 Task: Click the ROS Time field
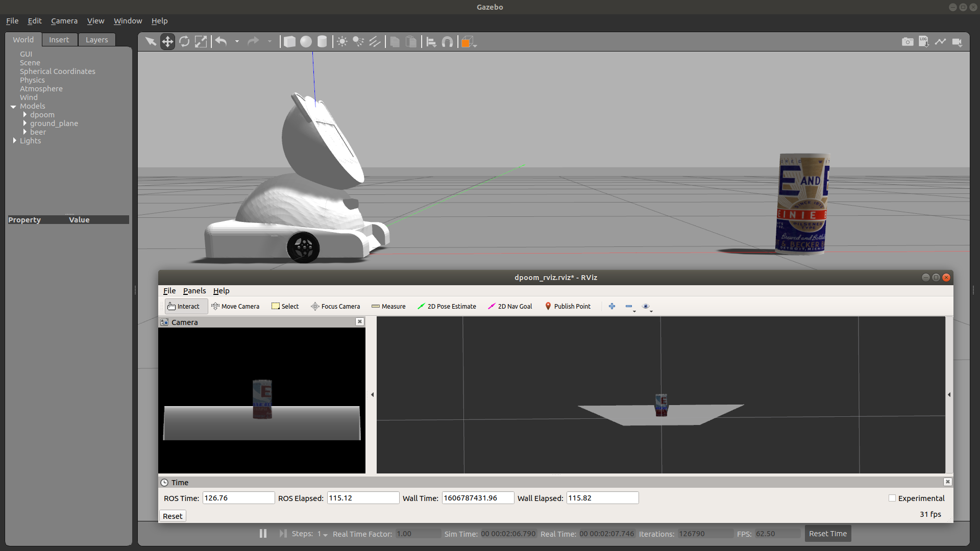click(238, 498)
